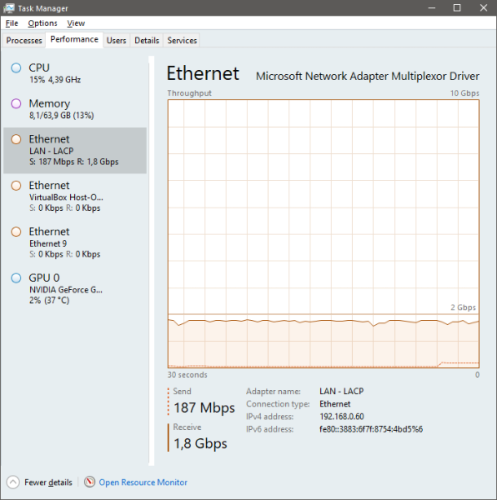Click the GPU 0 circle icon
This screenshot has width=497, height=500.
(x=16, y=278)
